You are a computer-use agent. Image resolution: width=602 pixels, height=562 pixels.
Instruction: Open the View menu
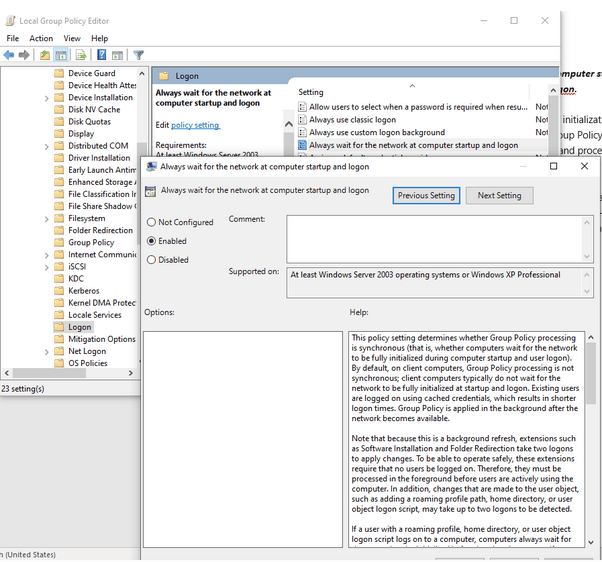click(x=72, y=38)
